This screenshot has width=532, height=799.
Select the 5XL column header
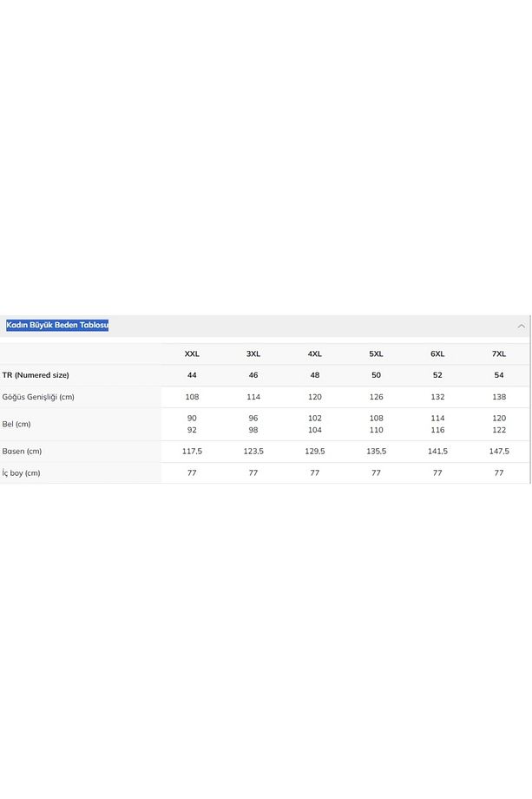pyautogui.click(x=376, y=353)
